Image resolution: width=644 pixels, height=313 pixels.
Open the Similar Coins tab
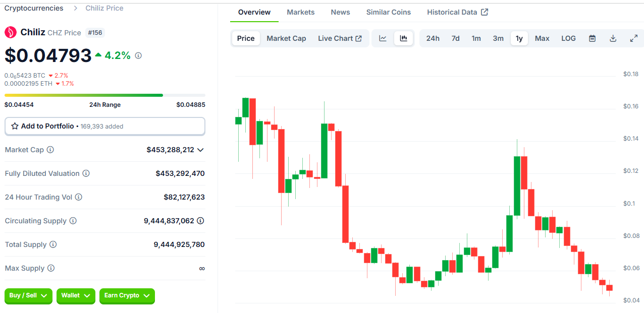(x=388, y=12)
